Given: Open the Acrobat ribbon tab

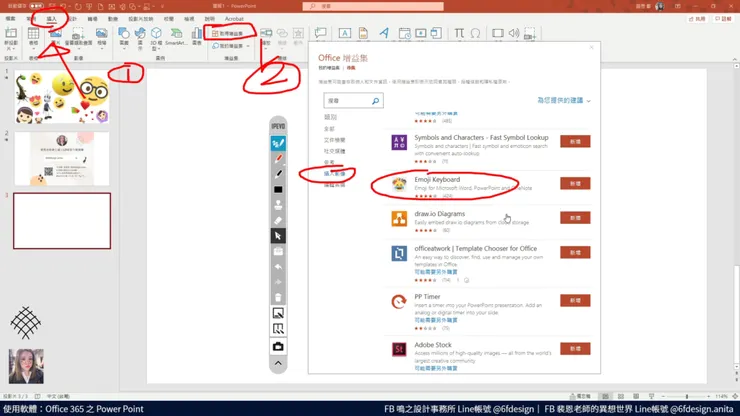Looking at the screenshot, I should [234, 19].
